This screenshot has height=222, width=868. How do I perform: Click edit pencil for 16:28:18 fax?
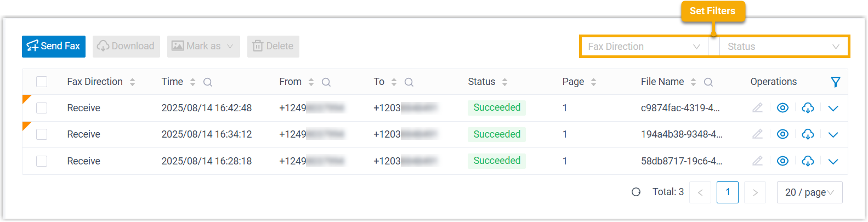(x=757, y=161)
